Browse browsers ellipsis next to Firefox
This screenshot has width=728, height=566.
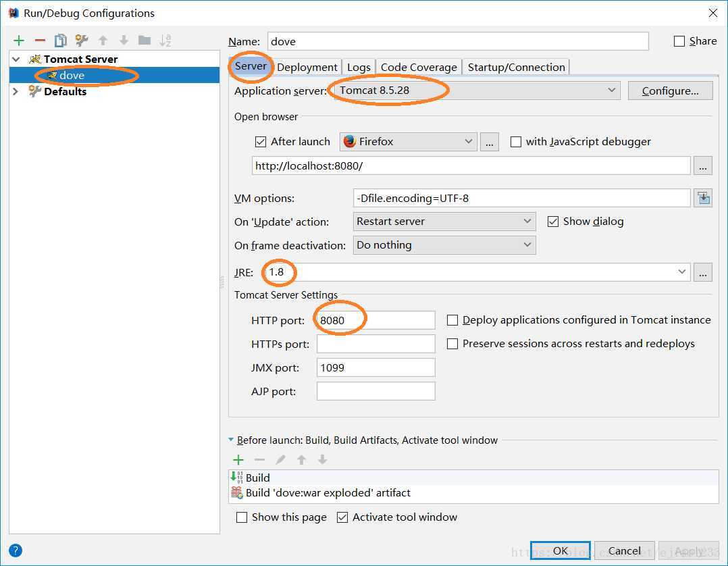[x=490, y=142]
